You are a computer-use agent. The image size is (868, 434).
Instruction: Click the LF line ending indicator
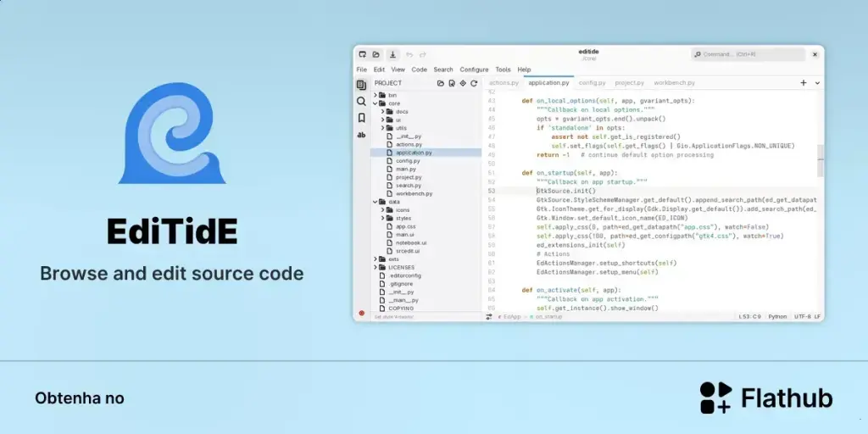(x=818, y=317)
